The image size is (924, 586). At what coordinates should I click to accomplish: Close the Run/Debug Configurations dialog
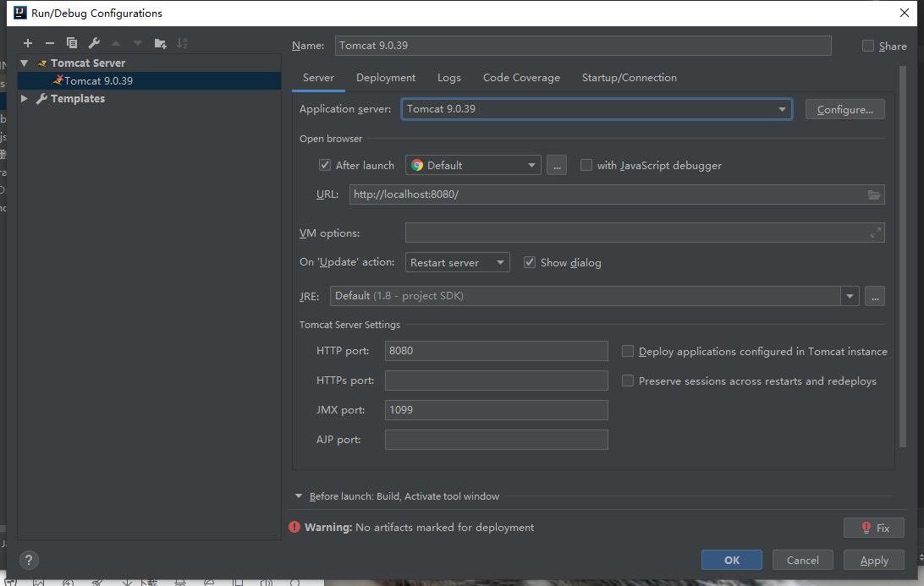tap(905, 13)
